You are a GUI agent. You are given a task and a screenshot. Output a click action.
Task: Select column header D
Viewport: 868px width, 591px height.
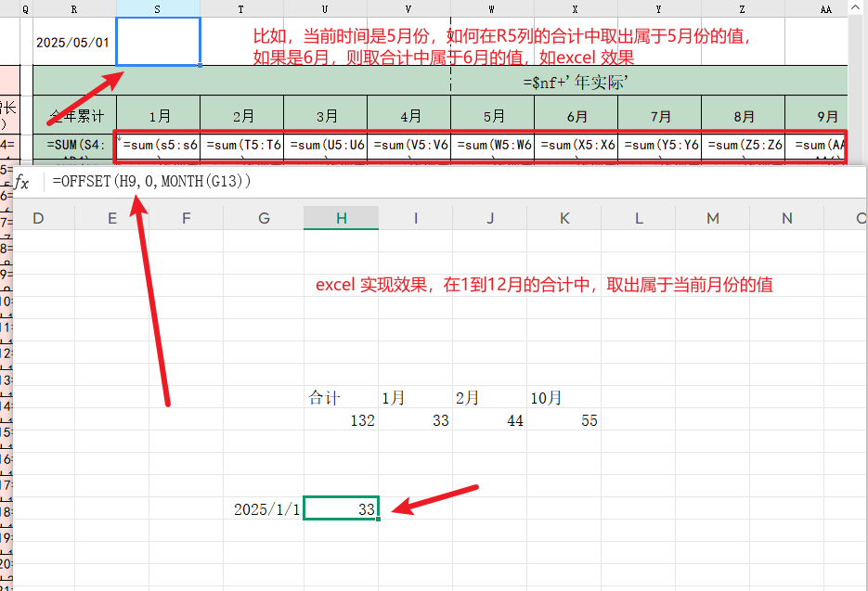point(38,218)
